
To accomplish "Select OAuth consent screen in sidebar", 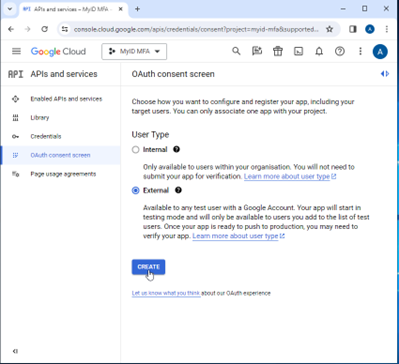I will click(60, 155).
